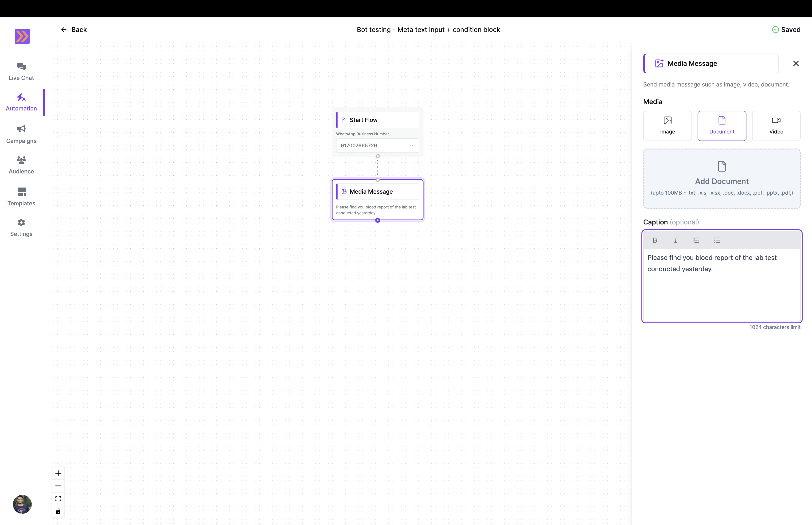Open the Live Chat section
Viewport: 812px width, 525px height.
point(21,71)
